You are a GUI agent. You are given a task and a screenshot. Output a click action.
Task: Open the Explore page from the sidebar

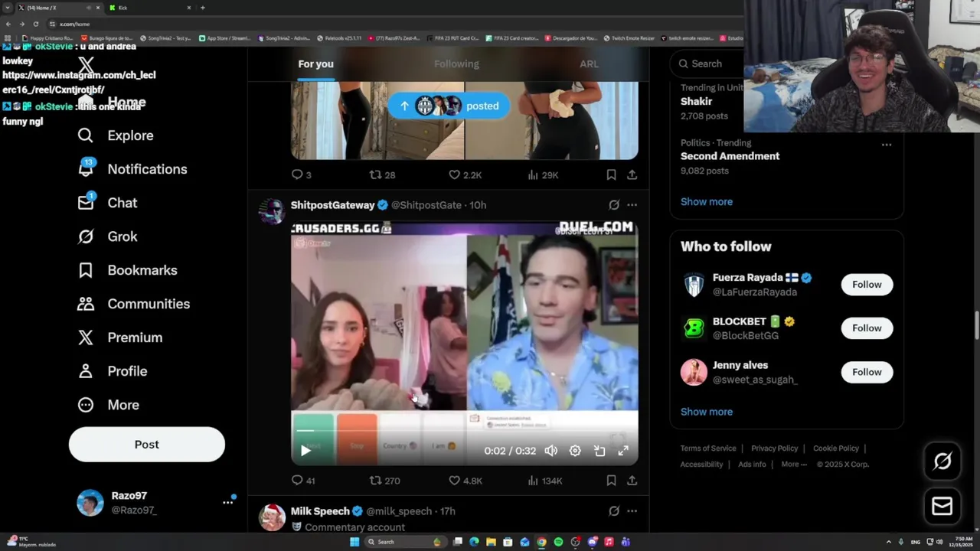tap(116, 135)
